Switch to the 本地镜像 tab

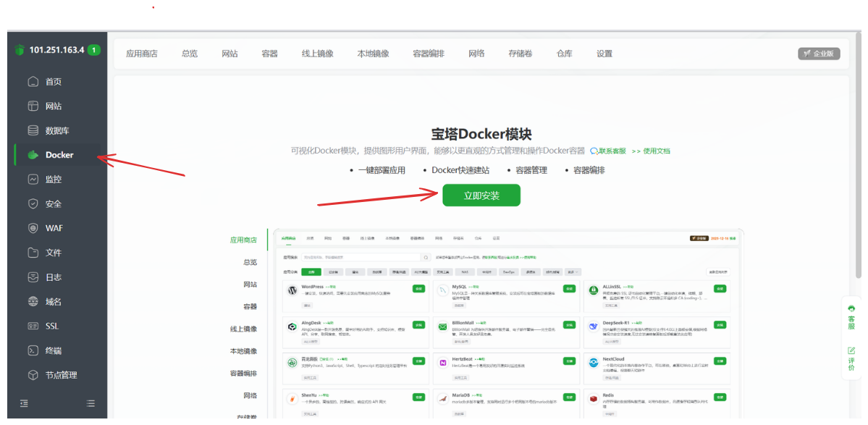coord(373,54)
